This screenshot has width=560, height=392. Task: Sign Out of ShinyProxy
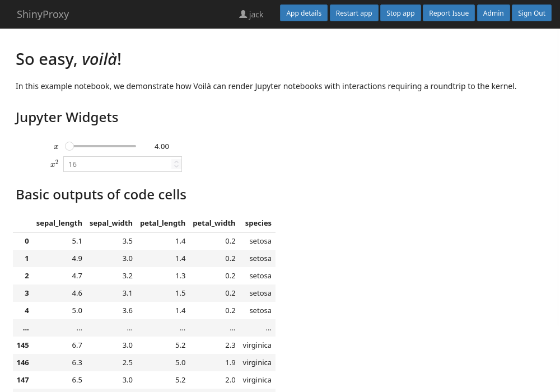[x=531, y=13]
